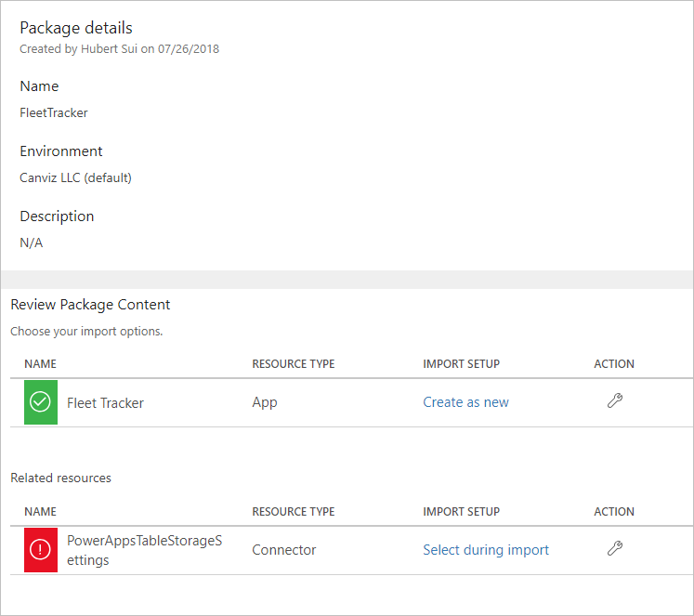This screenshot has width=694, height=616.
Task: Click the App resource type cell
Action: (265, 402)
